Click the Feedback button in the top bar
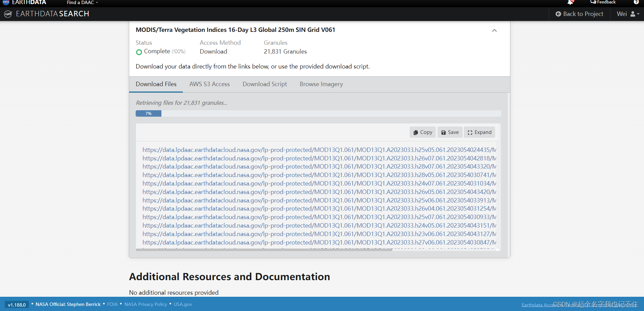The width and height of the screenshot is (644, 311). click(x=603, y=2)
